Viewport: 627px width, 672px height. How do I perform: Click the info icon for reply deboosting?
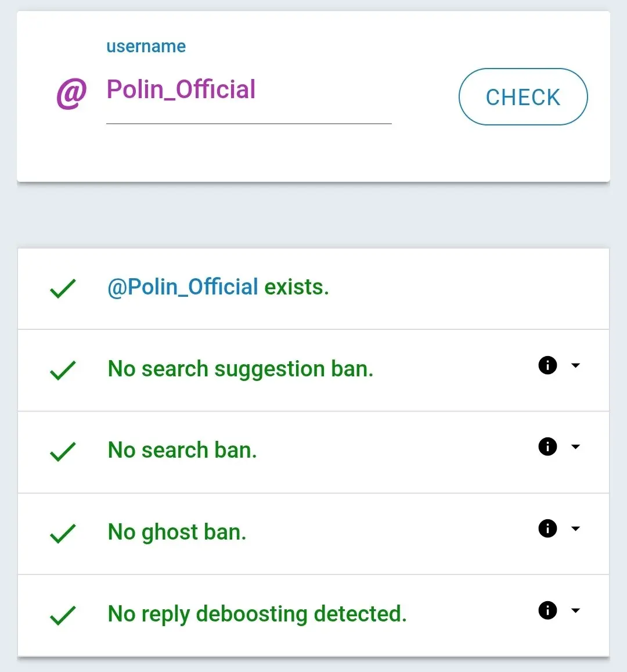[x=547, y=610]
